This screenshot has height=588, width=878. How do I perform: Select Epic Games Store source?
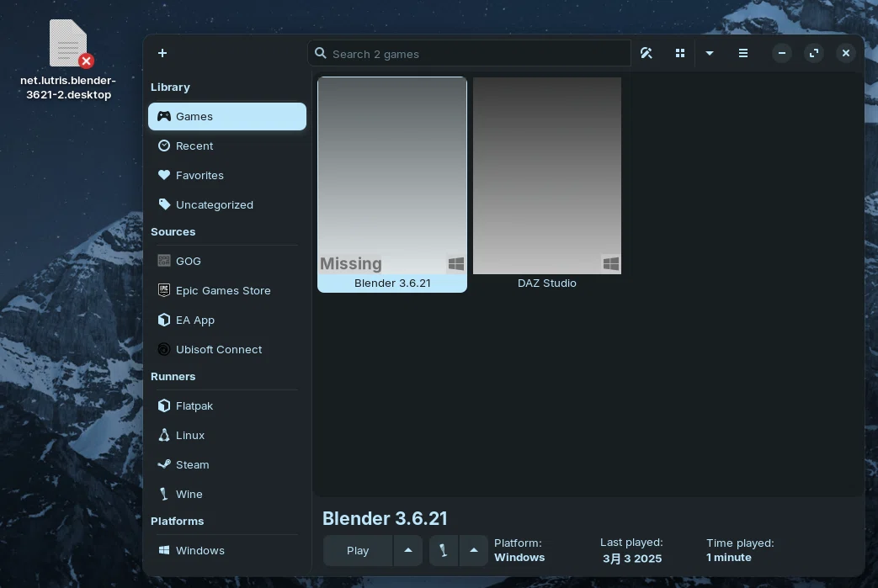click(226, 291)
